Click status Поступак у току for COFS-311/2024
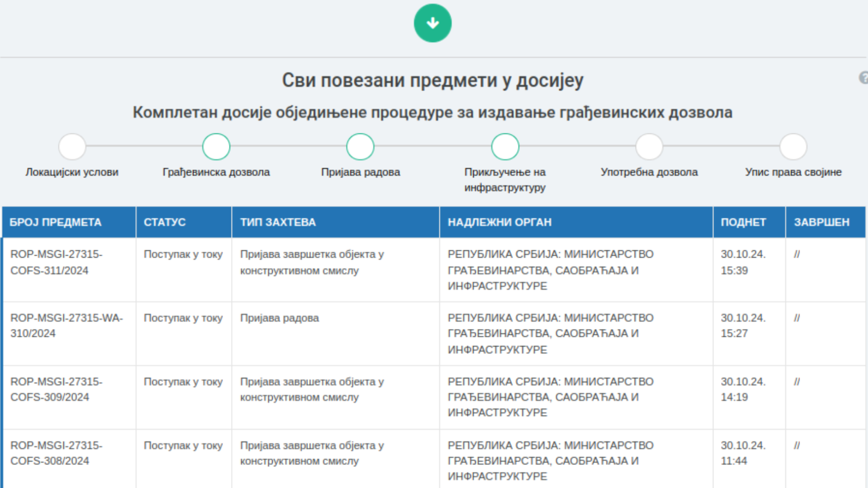The image size is (868, 488). (x=183, y=254)
